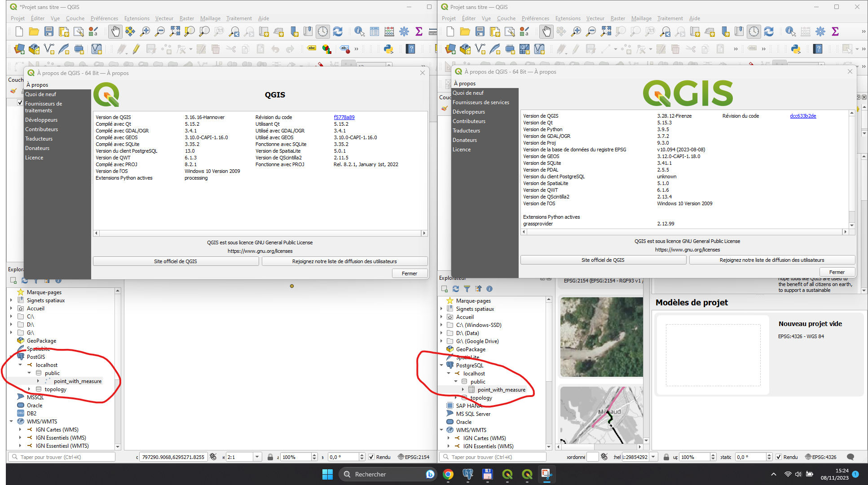Image resolution: width=868 pixels, height=485 pixels.
Task: Open the scale dropdown showing 2:1
Action: click(257, 456)
